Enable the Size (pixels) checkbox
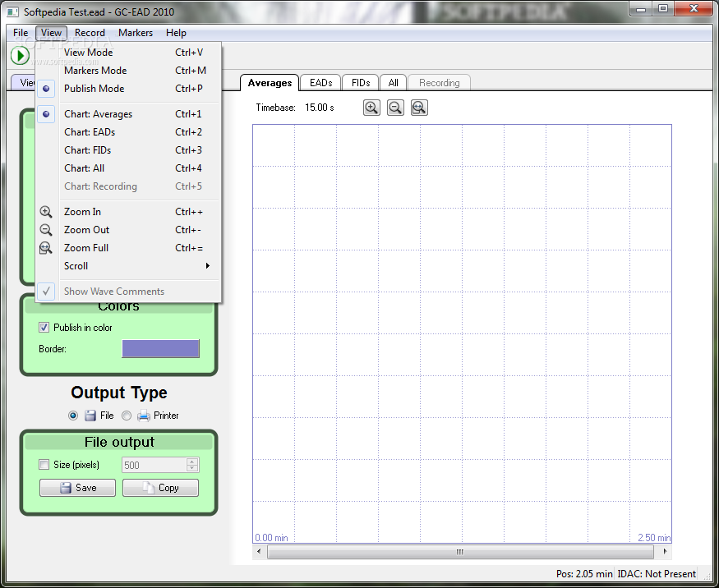The image size is (719, 588). pyautogui.click(x=44, y=465)
